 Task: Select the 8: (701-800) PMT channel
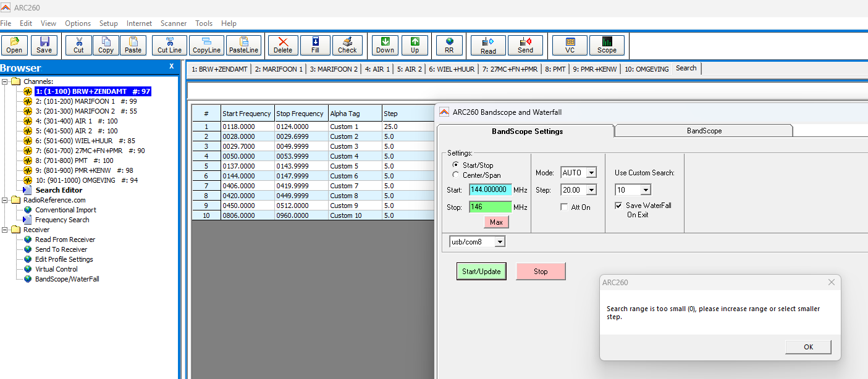click(75, 160)
